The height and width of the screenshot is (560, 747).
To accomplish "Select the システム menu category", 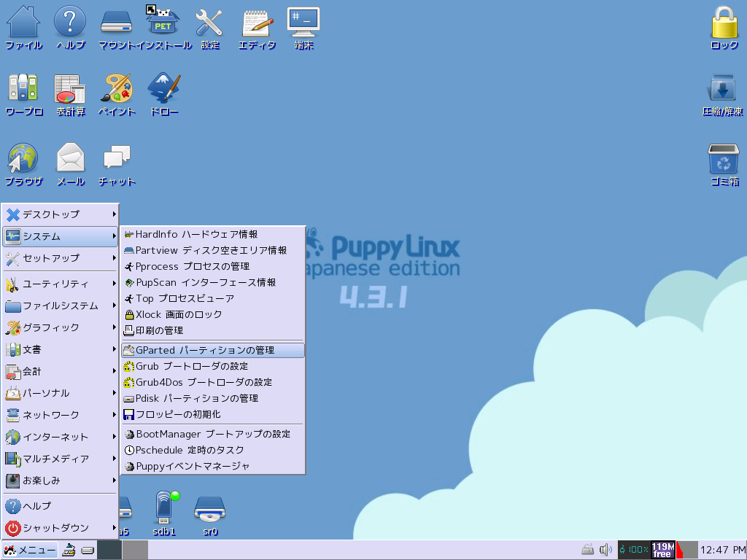I will click(x=60, y=237).
